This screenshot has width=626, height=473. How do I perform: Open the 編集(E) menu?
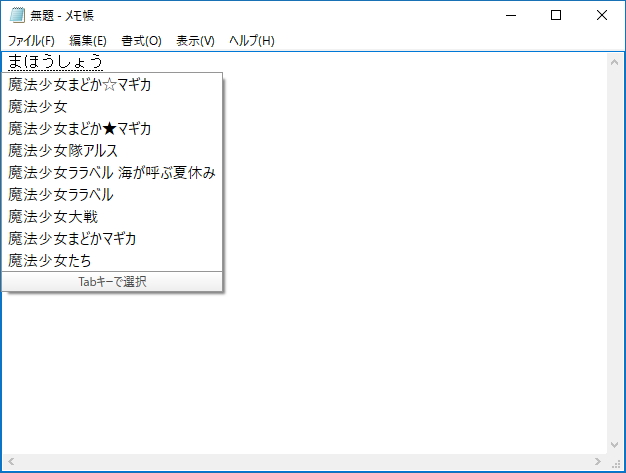tap(88, 41)
